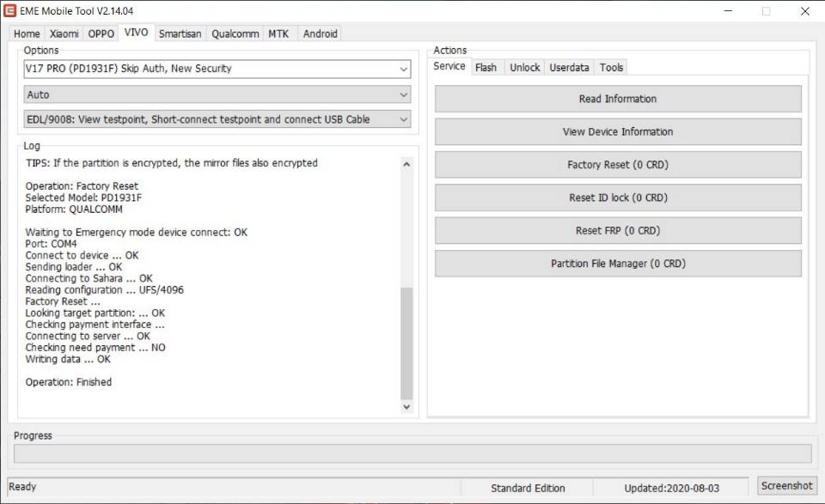
Task: Open the Home tab
Action: 27,33
